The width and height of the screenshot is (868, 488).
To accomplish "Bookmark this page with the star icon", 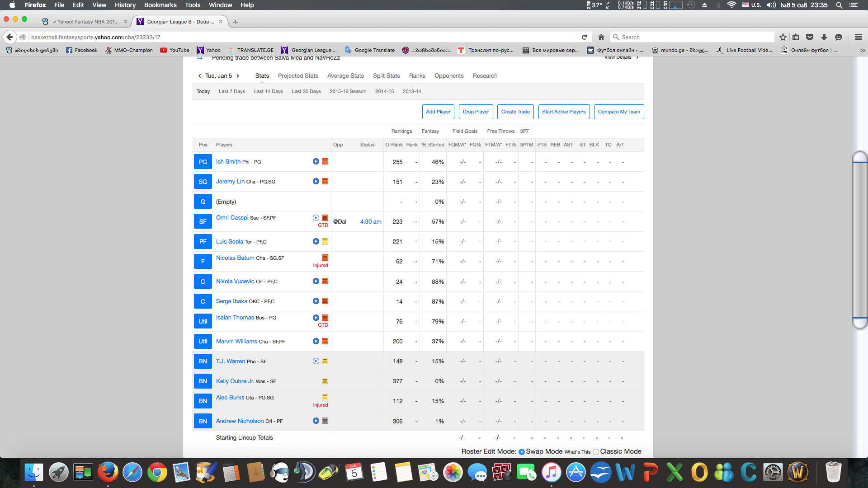I will tap(783, 37).
